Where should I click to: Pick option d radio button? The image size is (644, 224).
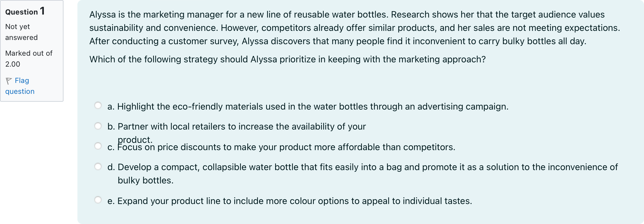click(98, 166)
